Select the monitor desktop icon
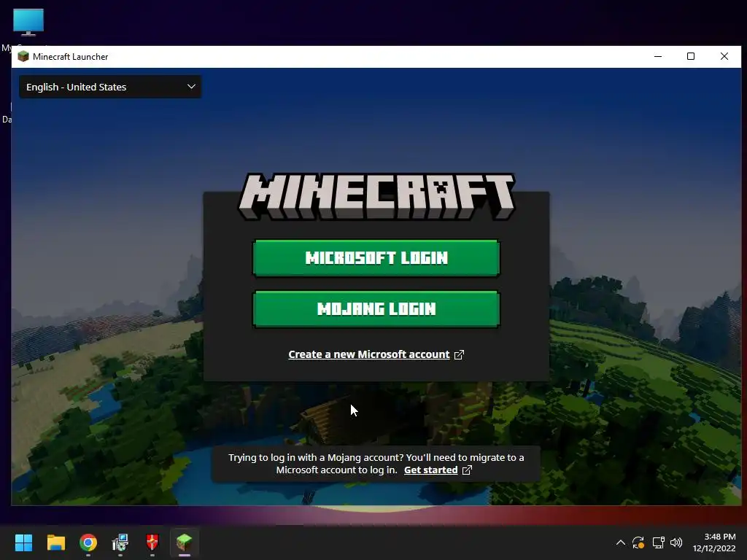The height and width of the screenshot is (560, 747). tap(28, 23)
